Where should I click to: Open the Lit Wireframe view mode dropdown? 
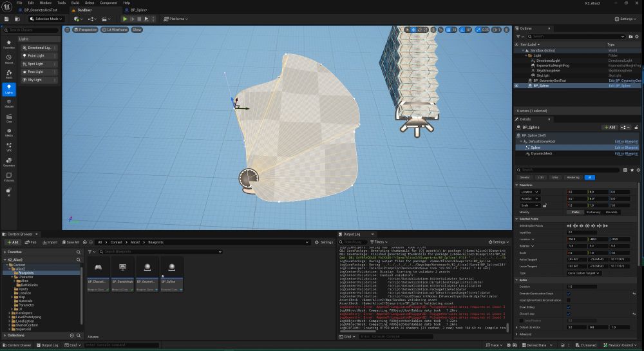click(115, 30)
